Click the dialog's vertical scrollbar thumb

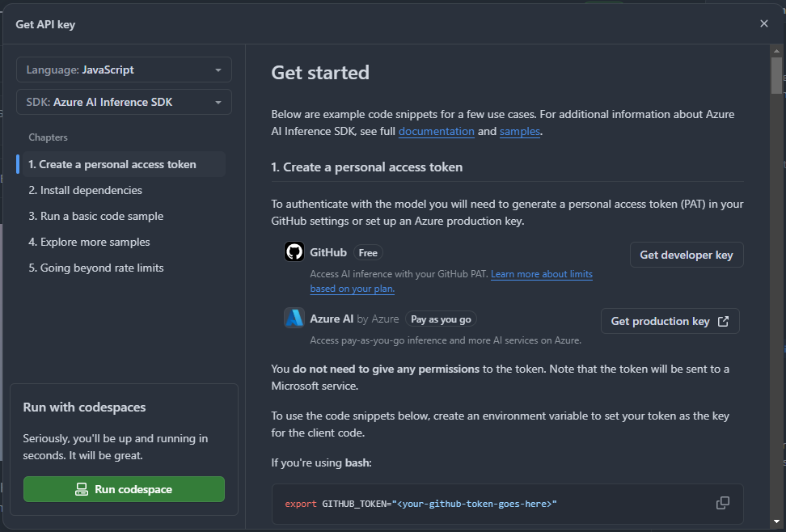(x=776, y=75)
